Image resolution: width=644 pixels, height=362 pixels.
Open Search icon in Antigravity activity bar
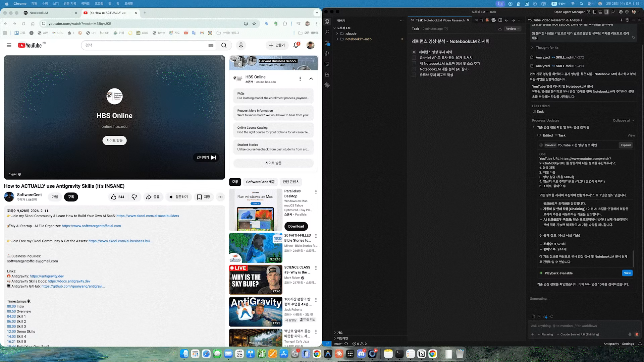point(327,32)
